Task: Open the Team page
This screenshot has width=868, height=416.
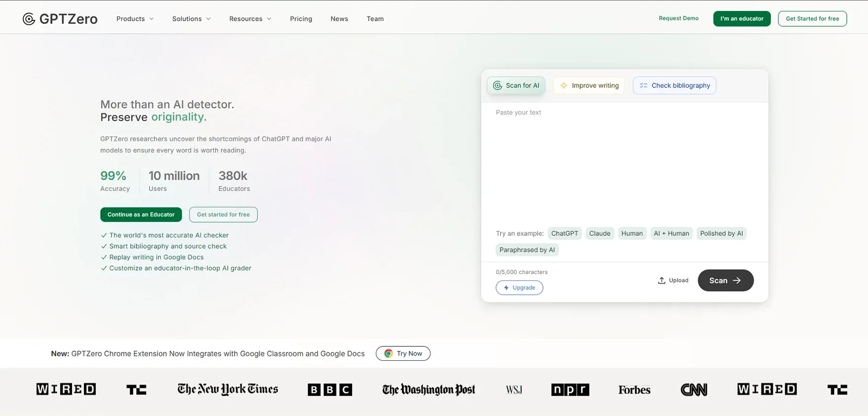Action: click(x=375, y=19)
